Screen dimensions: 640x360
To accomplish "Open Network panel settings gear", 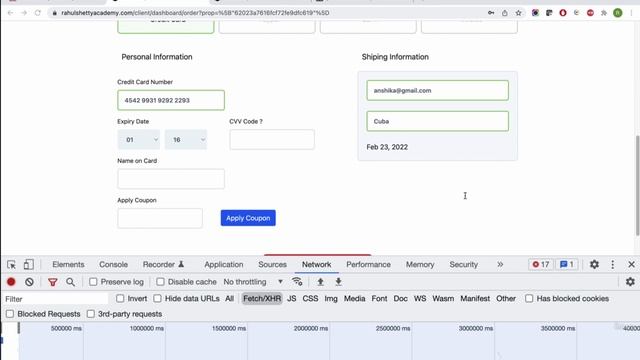I will point(630,282).
